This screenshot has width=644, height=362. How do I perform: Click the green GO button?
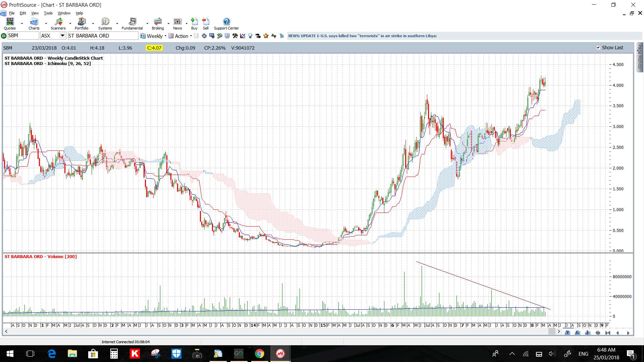4,36
